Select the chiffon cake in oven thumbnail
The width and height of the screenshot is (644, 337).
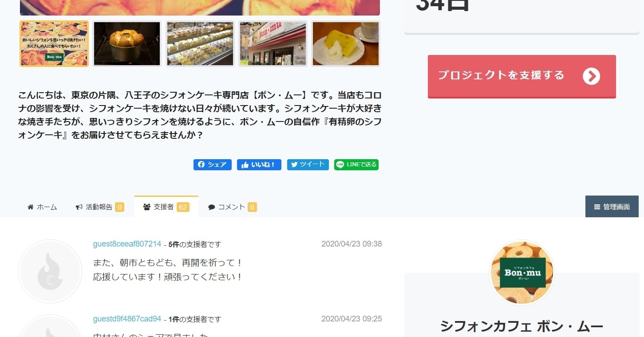click(127, 44)
